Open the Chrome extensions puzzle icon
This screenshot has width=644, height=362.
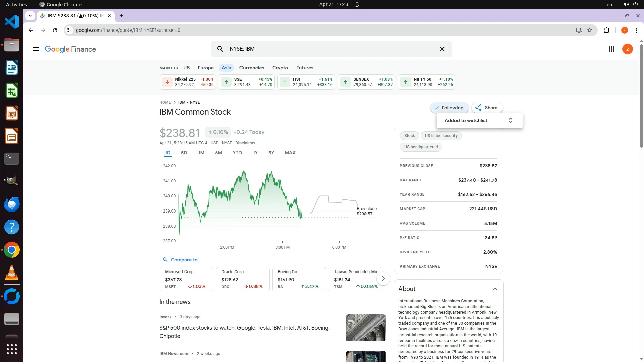click(x=606, y=30)
